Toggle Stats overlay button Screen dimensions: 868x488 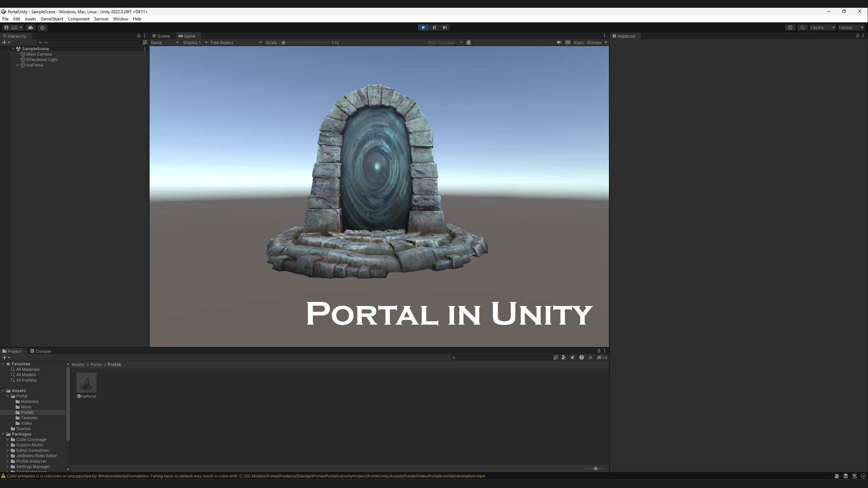point(578,42)
